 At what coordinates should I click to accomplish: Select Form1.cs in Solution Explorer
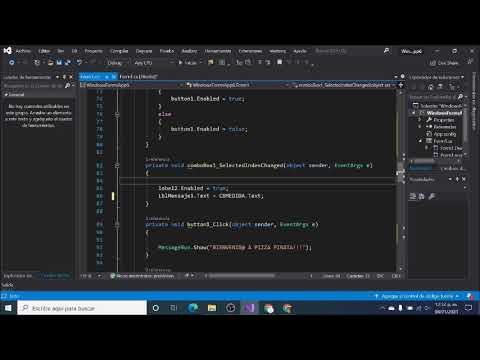point(439,141)
